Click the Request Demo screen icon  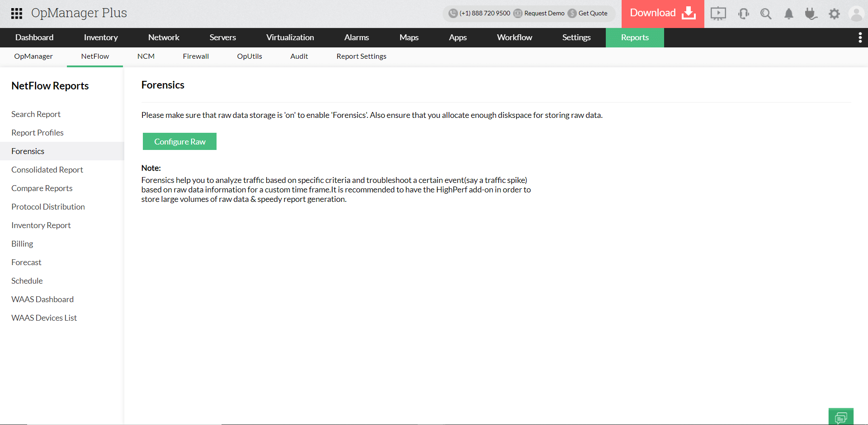pos(518,13)
